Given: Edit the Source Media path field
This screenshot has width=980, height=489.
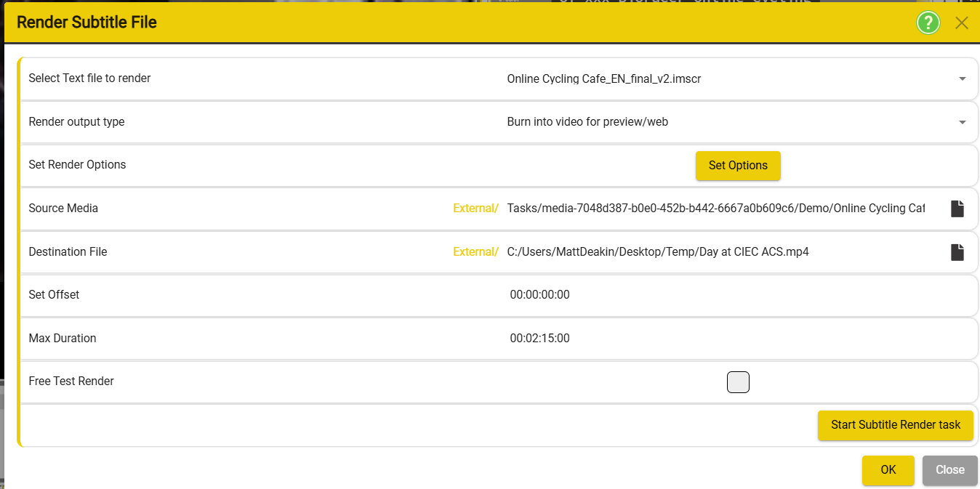Looking at the screenshot, I should pos(716,209).
